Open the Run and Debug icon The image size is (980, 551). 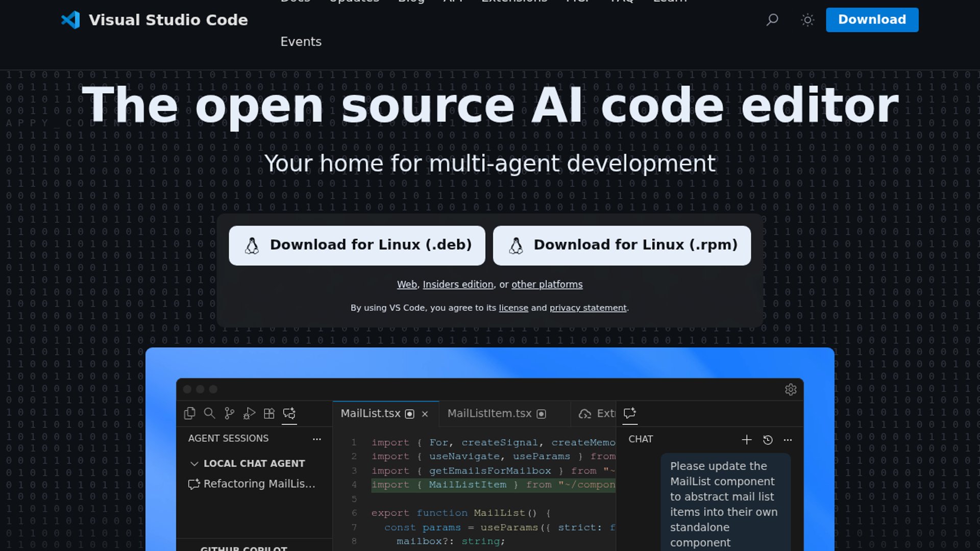point(249,414)
